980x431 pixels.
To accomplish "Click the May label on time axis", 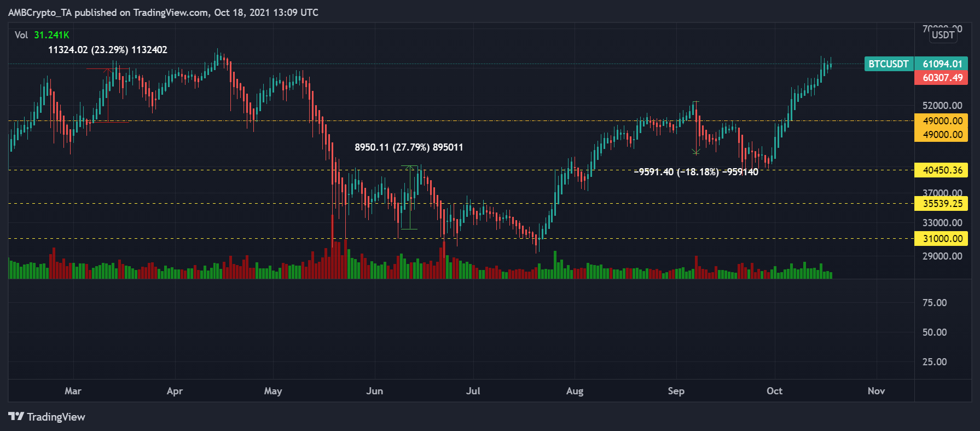I will [x=273, y=391].
